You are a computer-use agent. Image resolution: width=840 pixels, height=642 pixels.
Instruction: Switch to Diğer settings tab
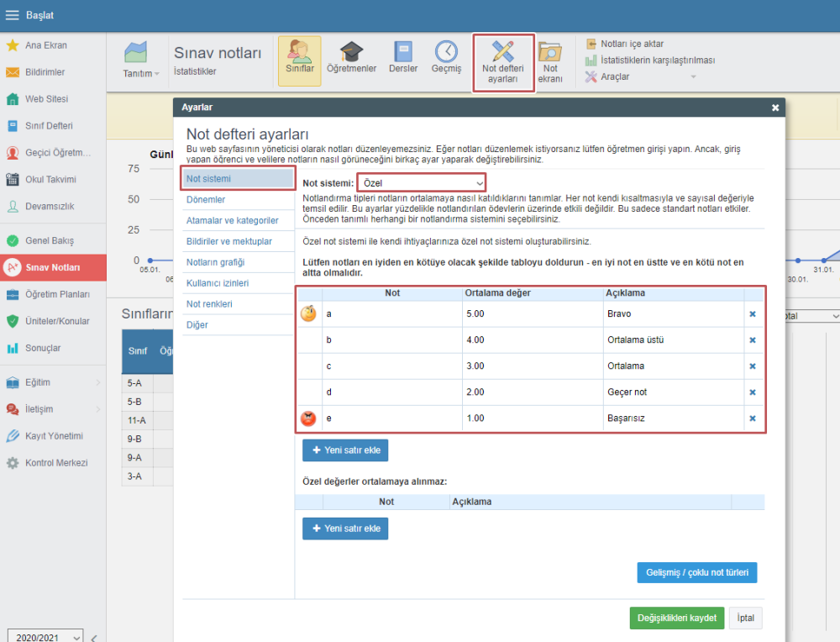pyautogui.click(x=238, y=324)
